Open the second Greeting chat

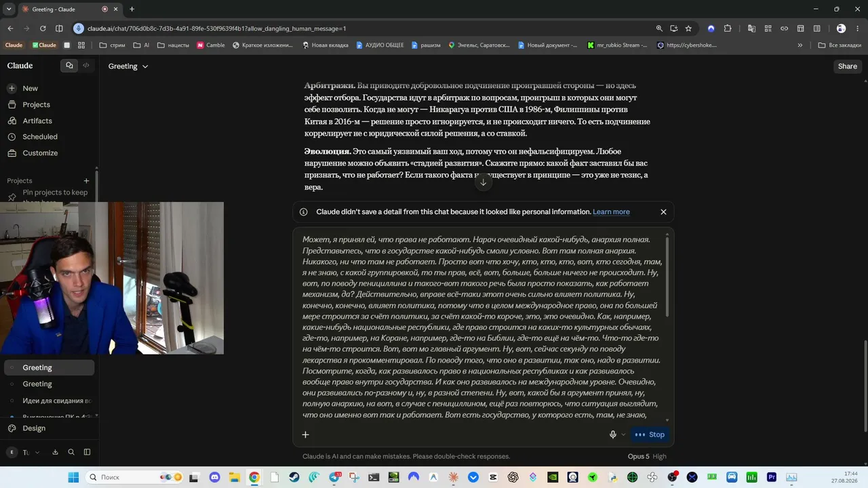pos(49,384)
